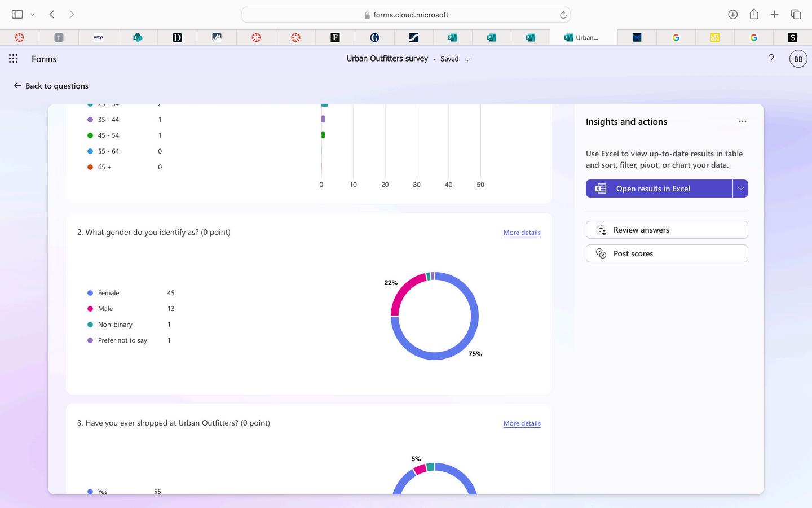Switch to the wtop tab
Image resolution: width=812 pixels, height=508 pixels.
(x=98, y=37)
